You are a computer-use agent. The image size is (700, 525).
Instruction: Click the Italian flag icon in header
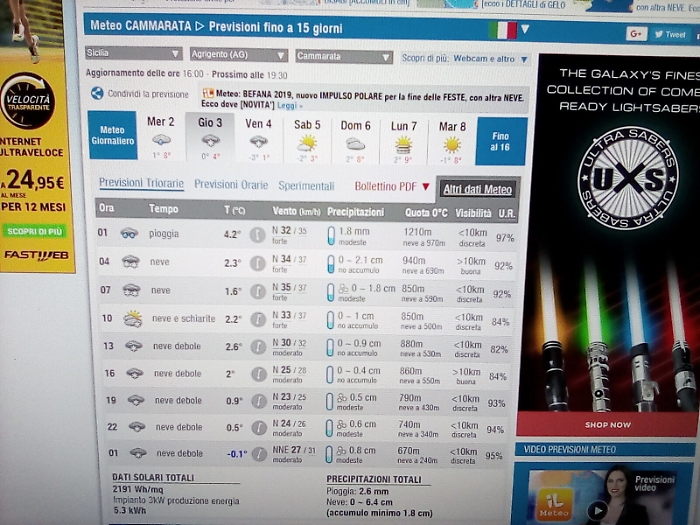[503, 30]
